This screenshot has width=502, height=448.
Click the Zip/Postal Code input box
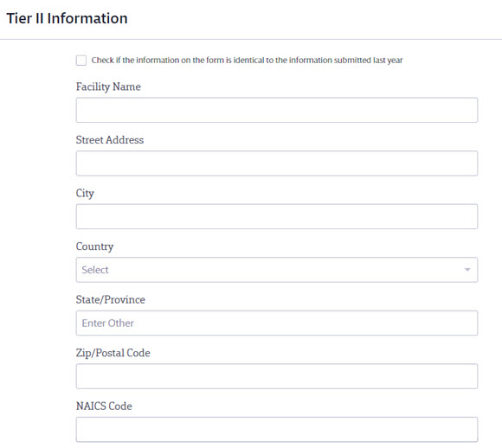(277, 376)
